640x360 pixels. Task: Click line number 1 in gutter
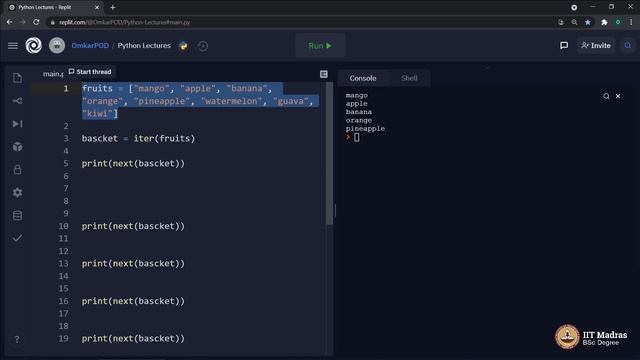pos(66,88)
